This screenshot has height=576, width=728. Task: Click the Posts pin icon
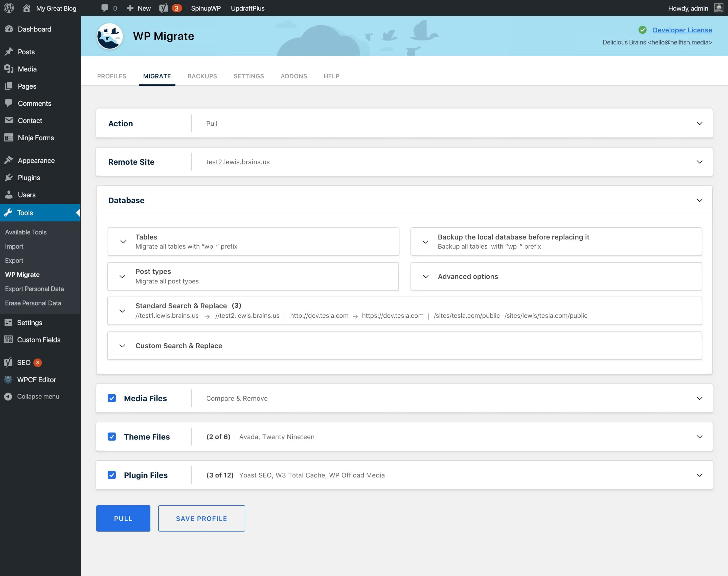[9, 52]
